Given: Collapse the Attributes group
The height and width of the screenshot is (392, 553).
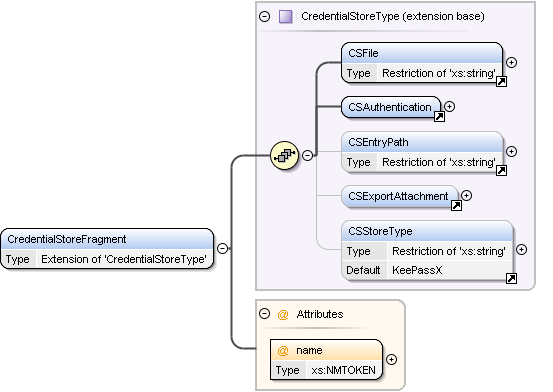Looking at the screenshot, I should (x=265, y=314).
